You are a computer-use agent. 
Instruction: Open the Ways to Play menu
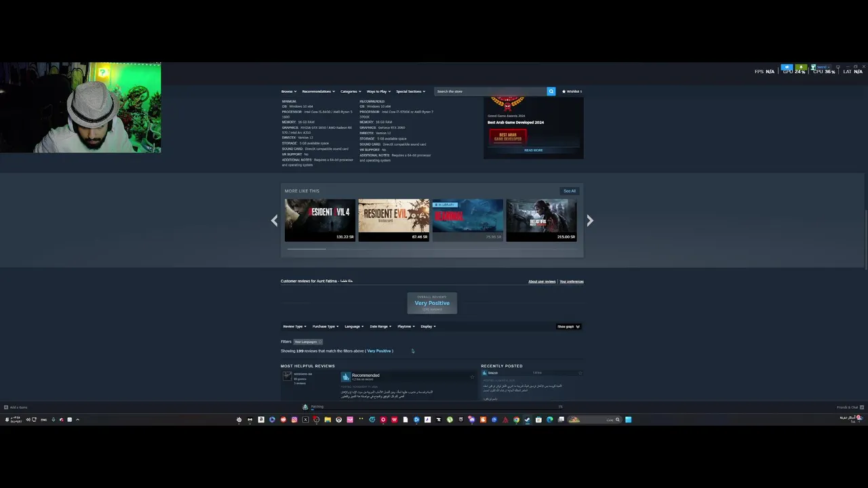pyautogui.click(x=378, y=91)
